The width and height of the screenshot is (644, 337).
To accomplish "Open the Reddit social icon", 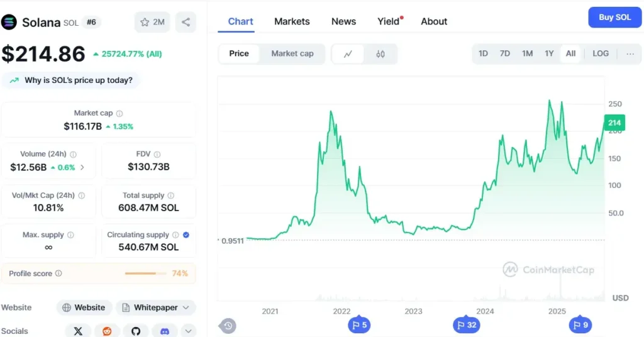I will click(107, 331).
